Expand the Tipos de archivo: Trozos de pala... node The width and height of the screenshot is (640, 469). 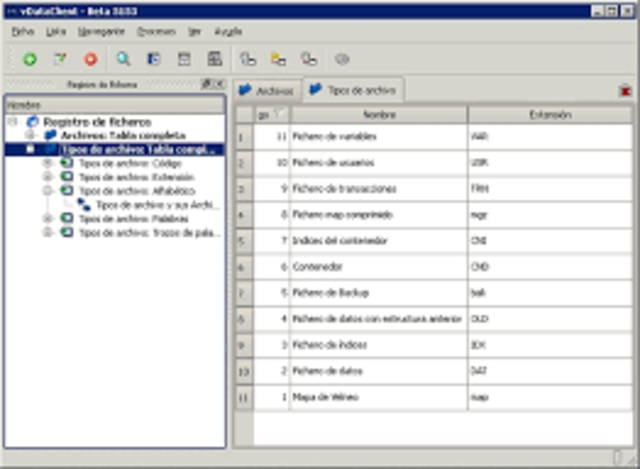click(47, 232)
